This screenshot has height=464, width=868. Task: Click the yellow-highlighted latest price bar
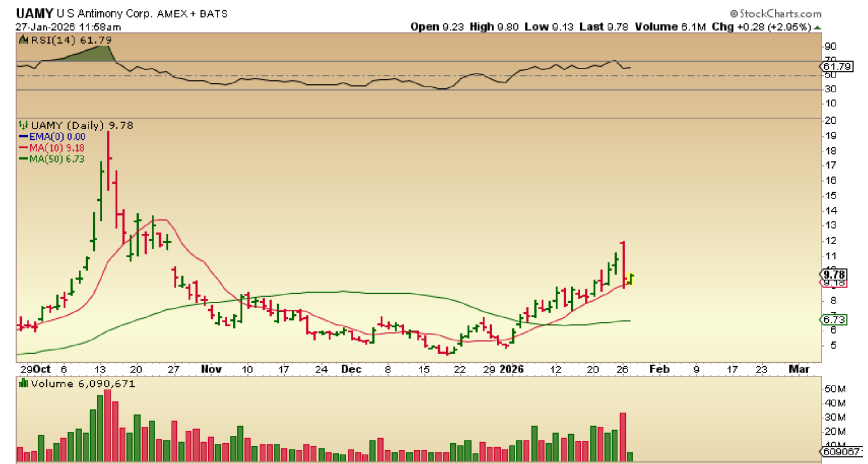point(631,279)
